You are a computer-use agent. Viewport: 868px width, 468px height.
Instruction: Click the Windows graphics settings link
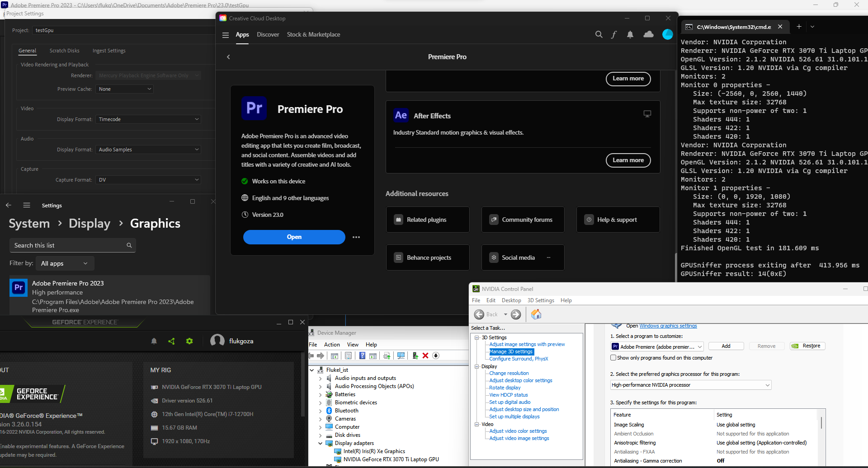(x=668, y=325)
